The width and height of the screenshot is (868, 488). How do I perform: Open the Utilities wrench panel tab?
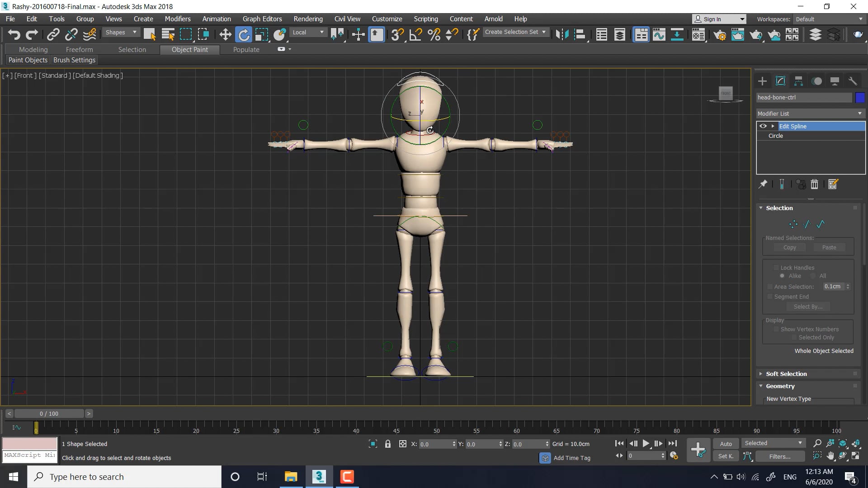point(853,81)
